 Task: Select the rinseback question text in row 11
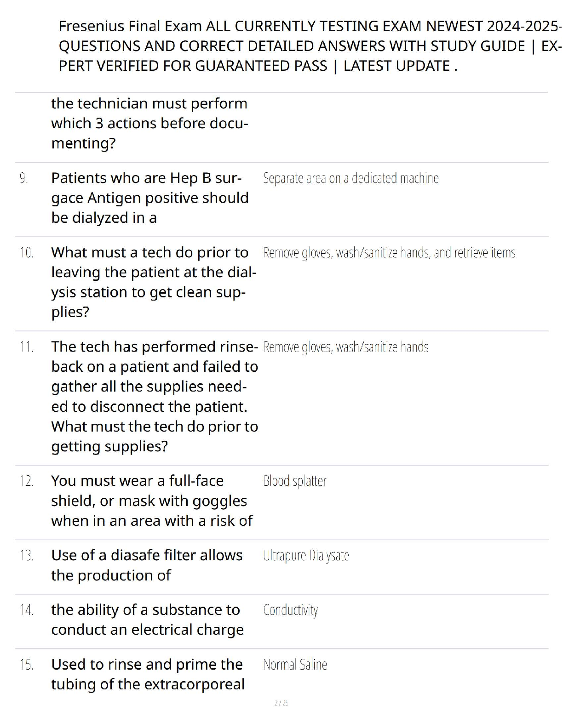pos(155,396)
